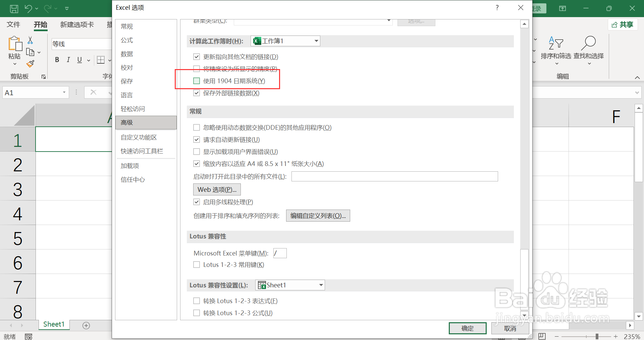Click the Redo arrow icon

[x=48, y=8]
